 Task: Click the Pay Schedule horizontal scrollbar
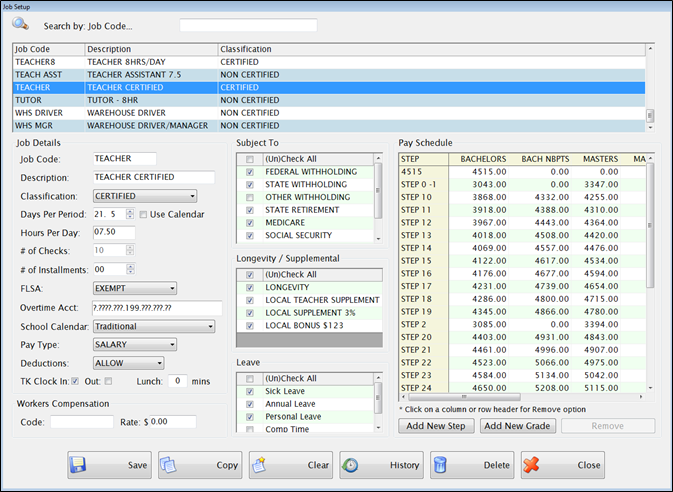coord(522,397)
